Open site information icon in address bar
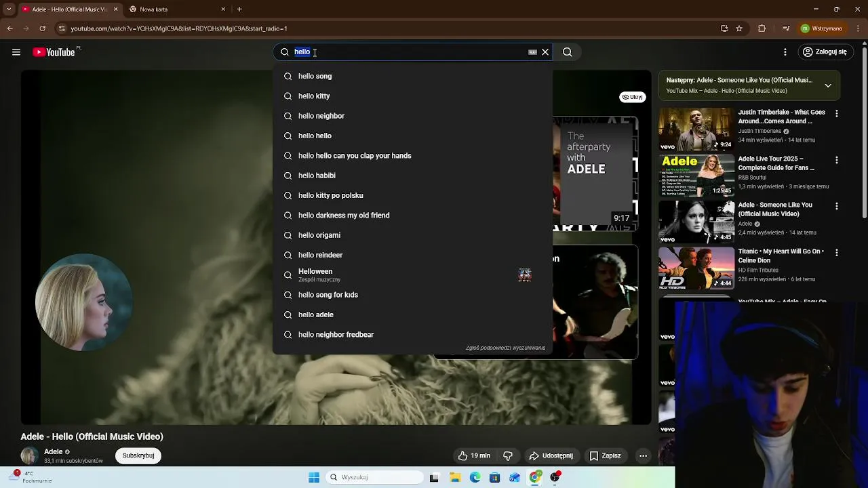 pos(62,28)
